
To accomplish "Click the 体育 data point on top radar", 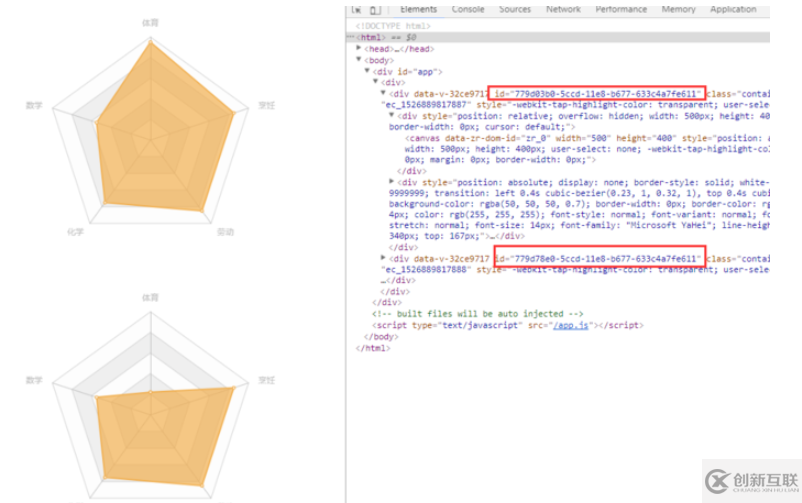I will [150, 43].
